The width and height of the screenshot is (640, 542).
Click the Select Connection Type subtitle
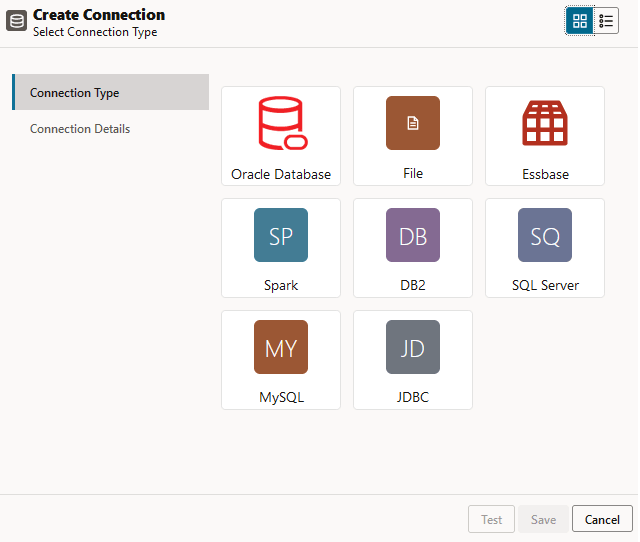click(95, 32)
